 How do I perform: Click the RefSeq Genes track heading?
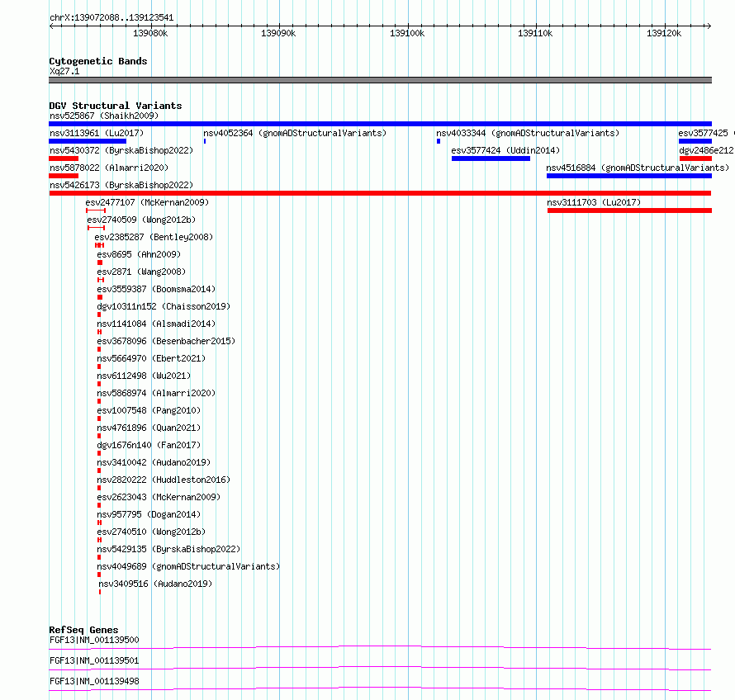83,630
